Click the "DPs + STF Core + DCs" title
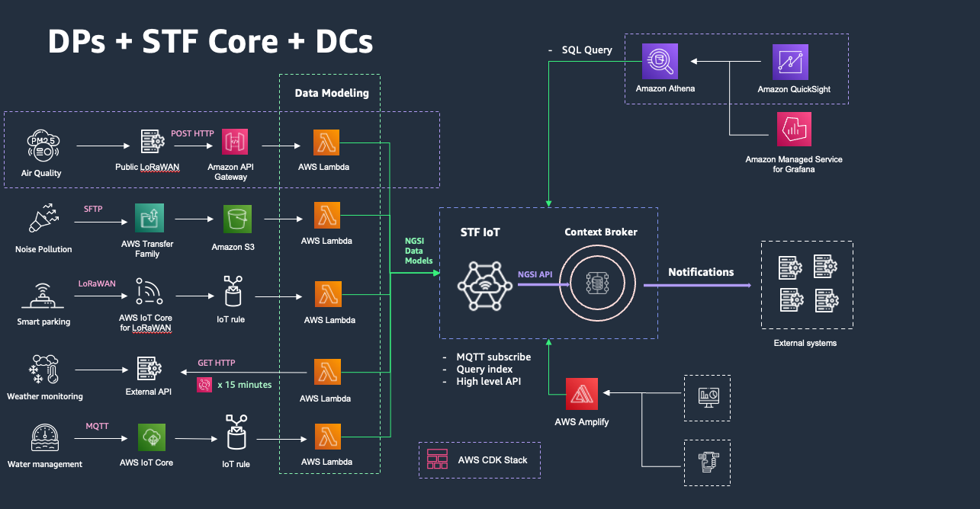Viewport: 980px width, 509px height. tap(210, 41)
